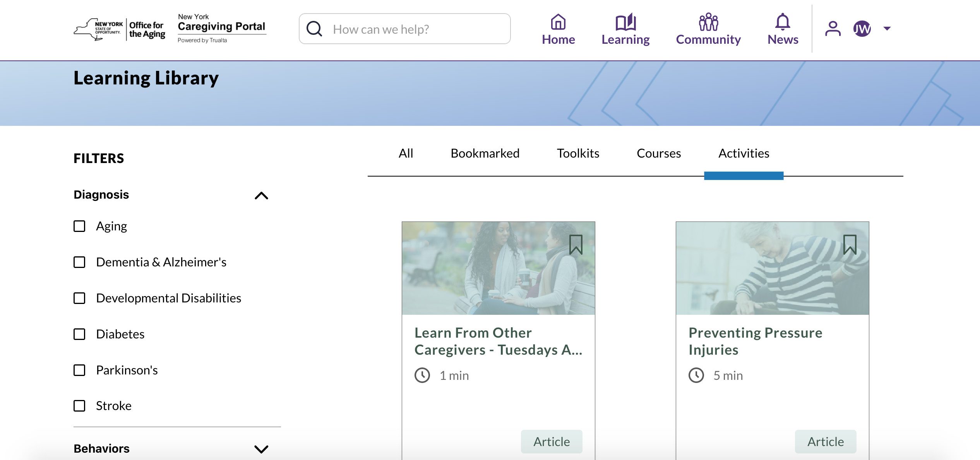Viewport: 980px width, 460px height.
Task: Expand the Behaviors filter section
Action: click(261, 449)
